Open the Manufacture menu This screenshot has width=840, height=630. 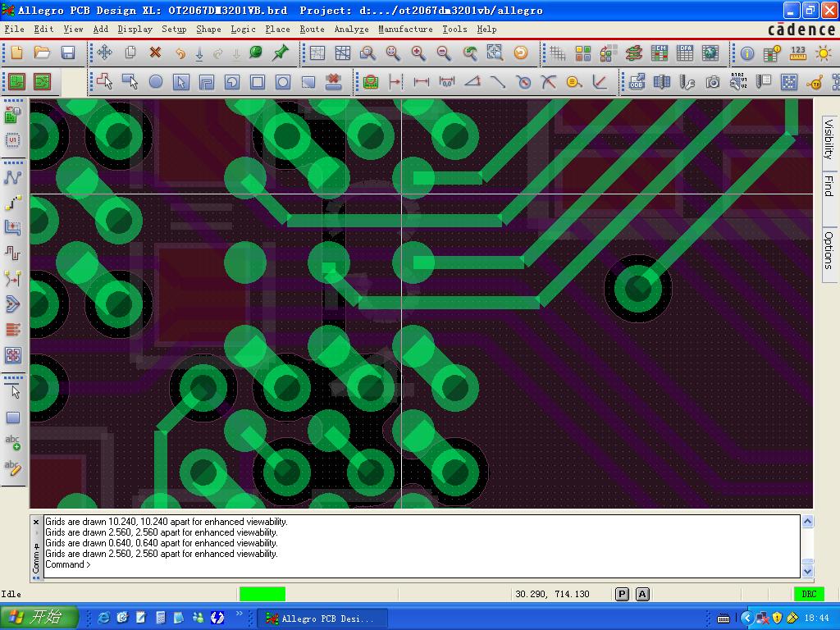[405, 29]
